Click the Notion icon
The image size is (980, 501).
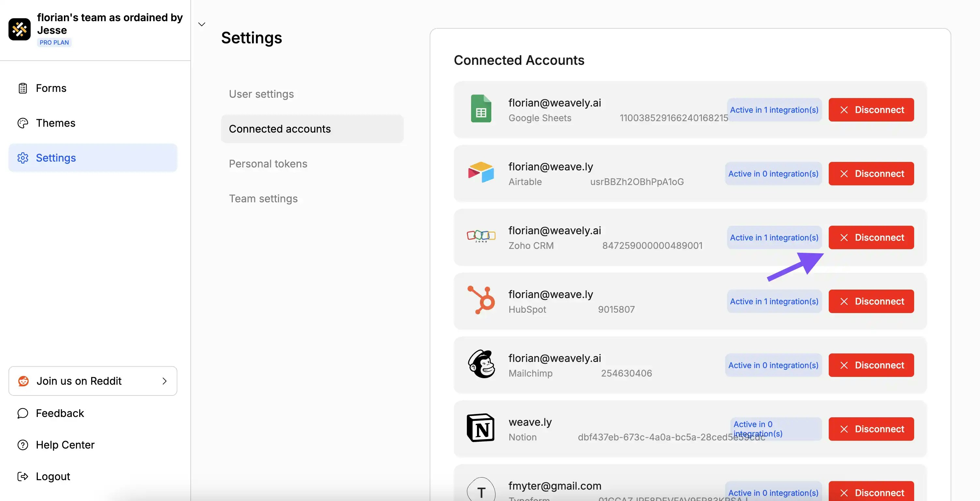point(481,428)
